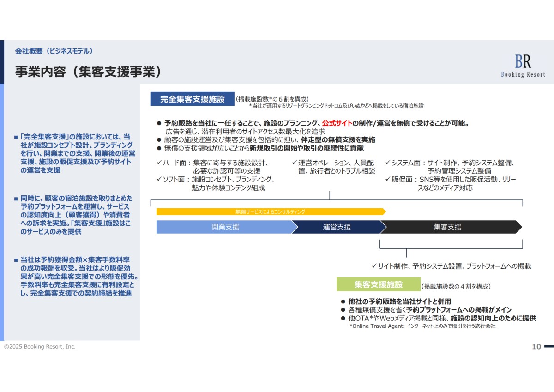Click the BR Booking Resort logo
Image resolution: width=554 pixels, height=392 pixels.
tap(522, 65)
